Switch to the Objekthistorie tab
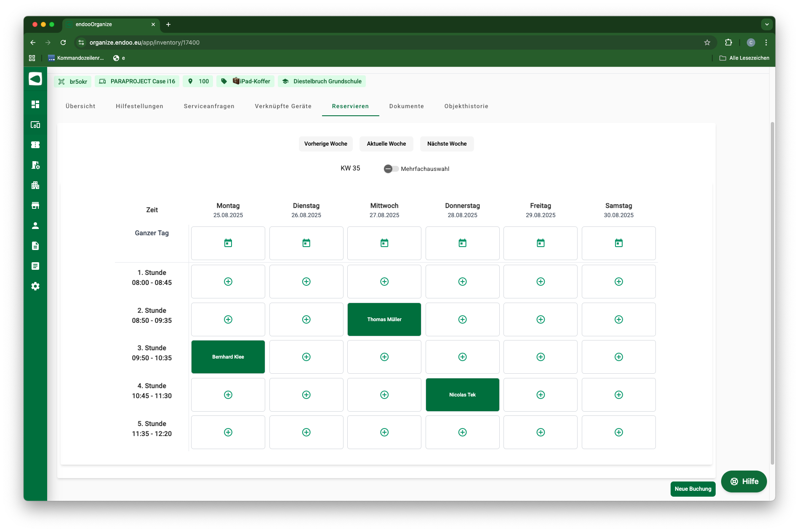The image size is (799, 532). point(466,106)
